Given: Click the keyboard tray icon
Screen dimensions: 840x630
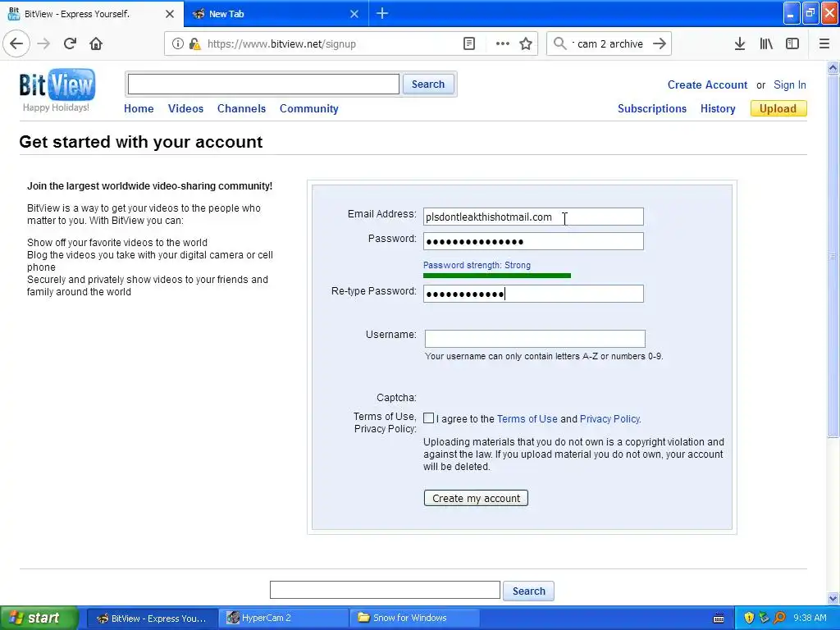Looking at the screenshot, I should pos(719,619).
